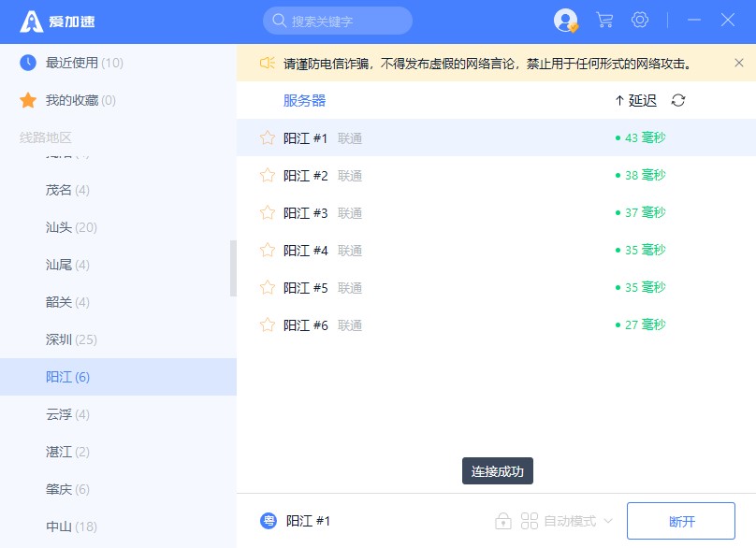Open the shopping cart icon
The width and height of the screenshot is (756, 548).
point(604,21)
